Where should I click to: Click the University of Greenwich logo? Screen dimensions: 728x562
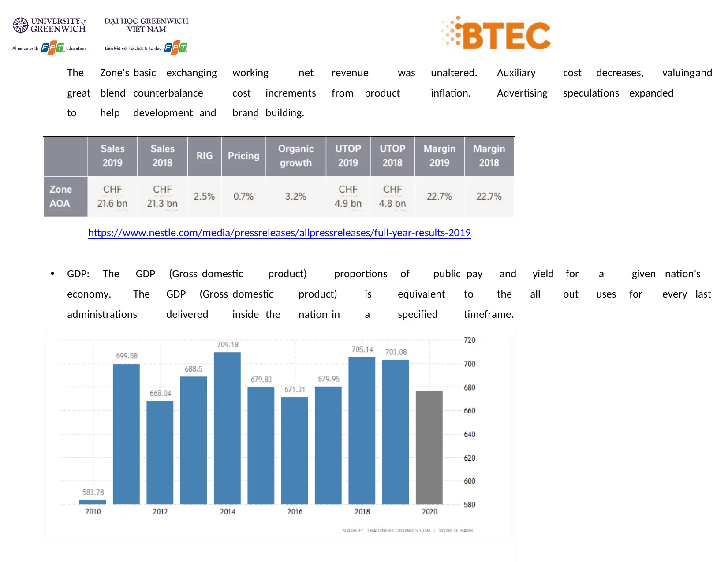(49, 25)
